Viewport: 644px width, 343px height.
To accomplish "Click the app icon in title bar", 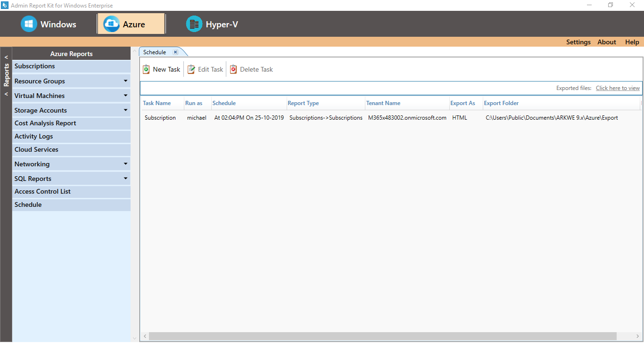I will tap(5, 5).
